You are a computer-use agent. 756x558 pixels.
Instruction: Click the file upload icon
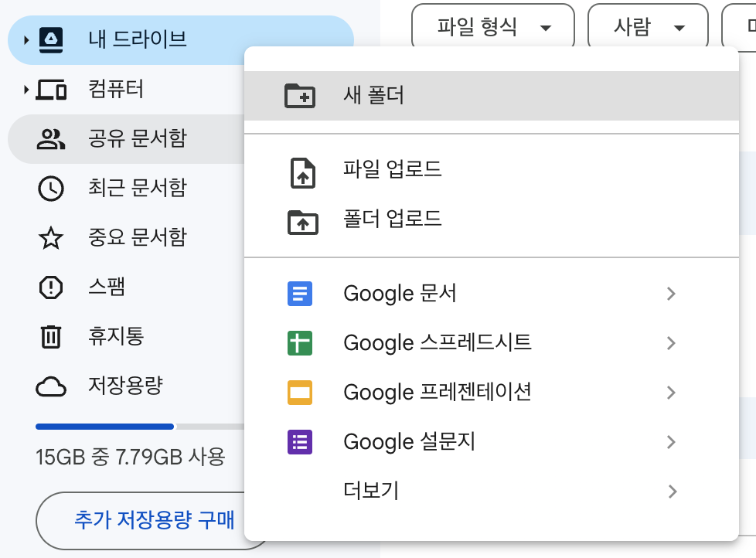pyautogui.click(x=303, y=172)
